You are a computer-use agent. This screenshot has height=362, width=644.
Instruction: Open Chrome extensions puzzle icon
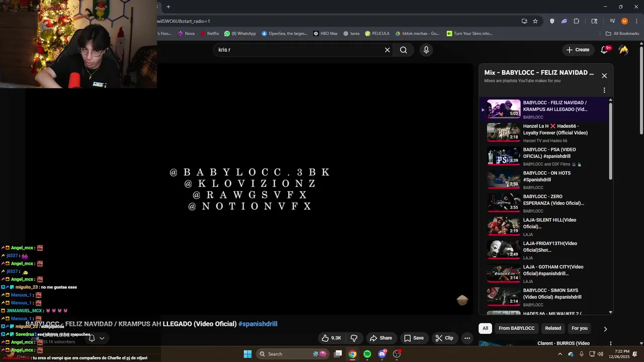[577, 21]
